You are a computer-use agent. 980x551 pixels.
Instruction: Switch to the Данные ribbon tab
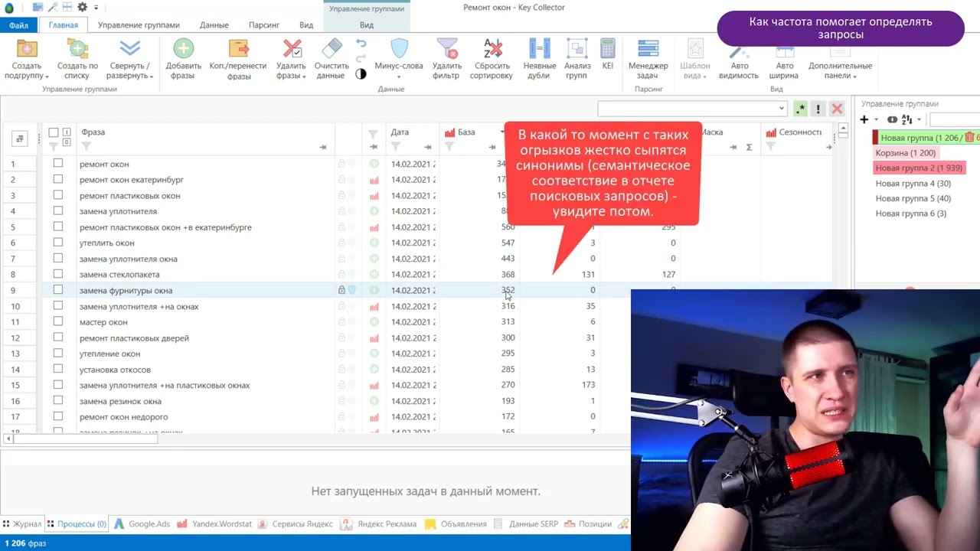point(214,25)
